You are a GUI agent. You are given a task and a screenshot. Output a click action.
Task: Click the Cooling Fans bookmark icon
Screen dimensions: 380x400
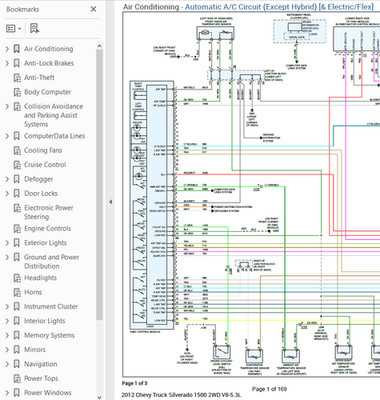17,151
